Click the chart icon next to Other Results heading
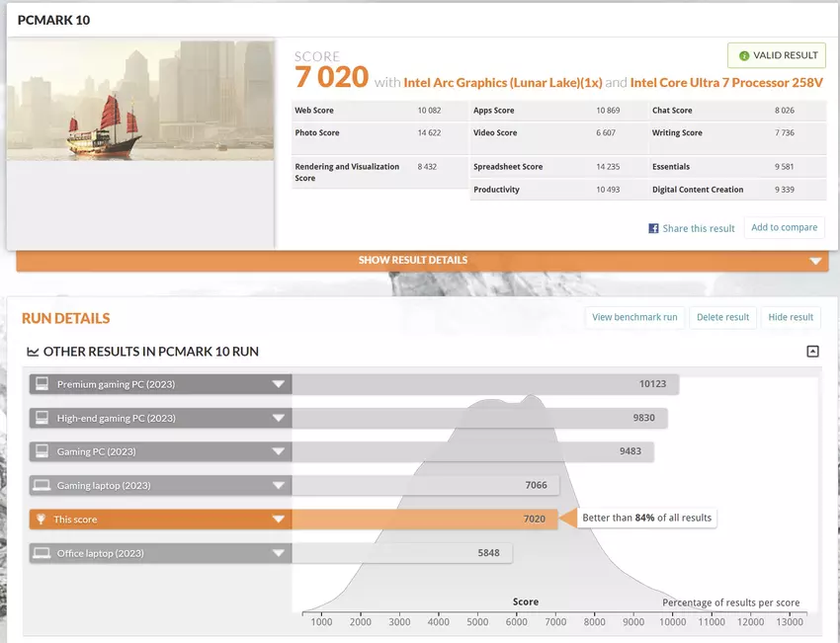The image size is (840, 643). point(33,352)
